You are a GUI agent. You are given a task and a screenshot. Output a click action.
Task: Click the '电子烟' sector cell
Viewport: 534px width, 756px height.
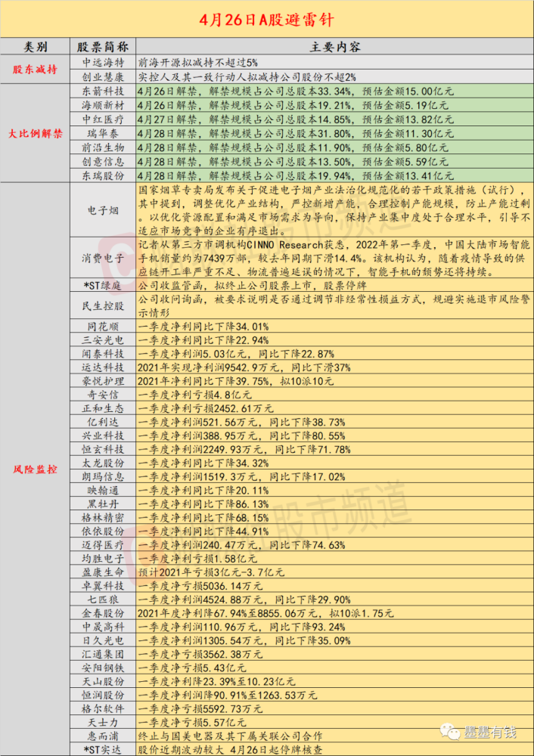pyautogui.click(x=103, y=210)
